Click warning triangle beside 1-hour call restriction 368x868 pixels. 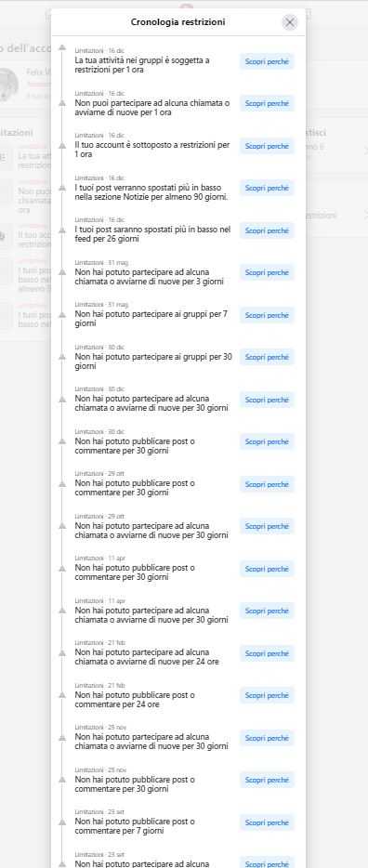(x=62, y=103)
